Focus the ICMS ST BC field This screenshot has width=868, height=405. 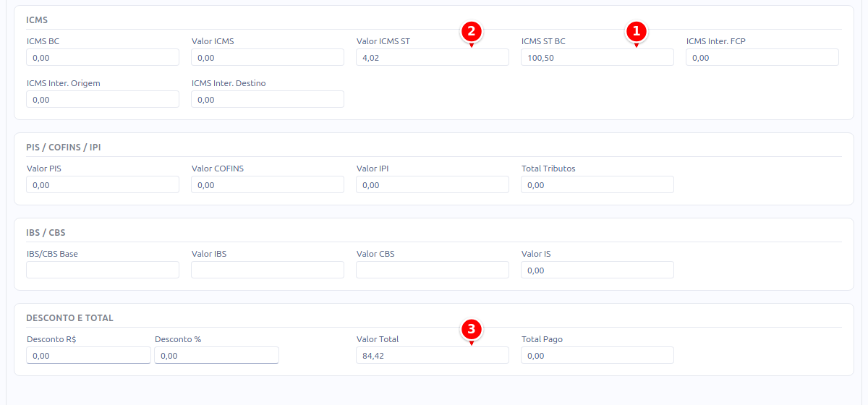pos(597,57)
